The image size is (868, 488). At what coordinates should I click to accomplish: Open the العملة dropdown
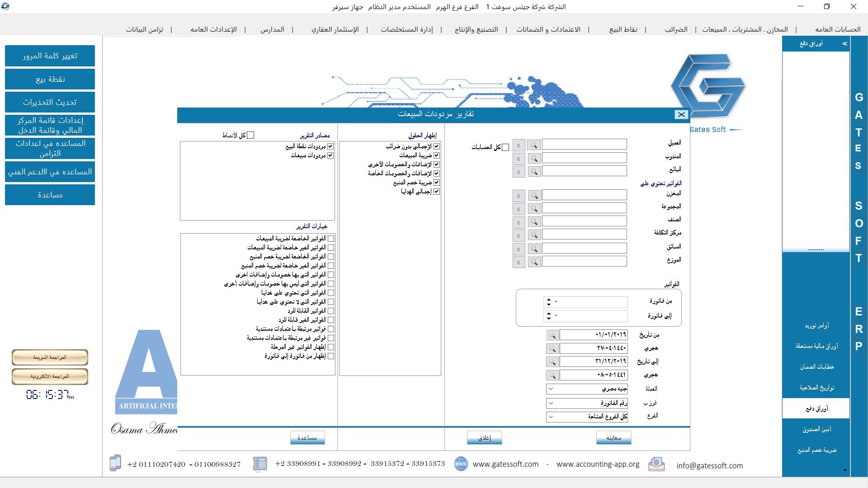pos(551,389)
